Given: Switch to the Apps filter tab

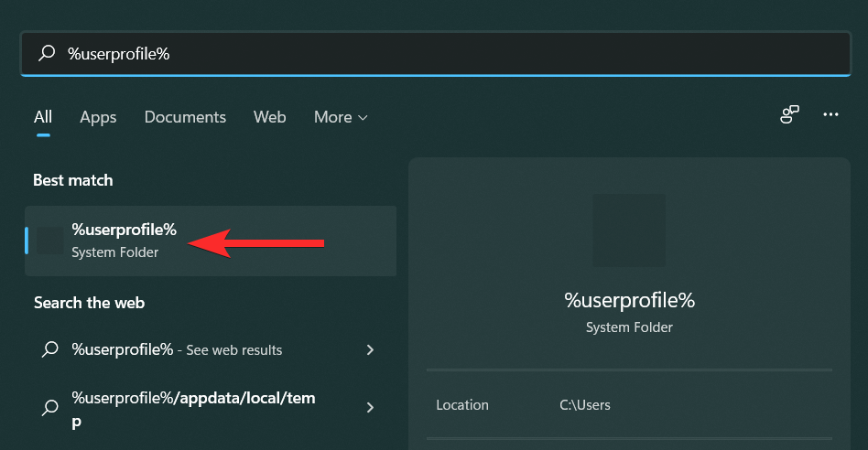Looking at the screenshot, I should pyautogui.click(x=98, y=117).
